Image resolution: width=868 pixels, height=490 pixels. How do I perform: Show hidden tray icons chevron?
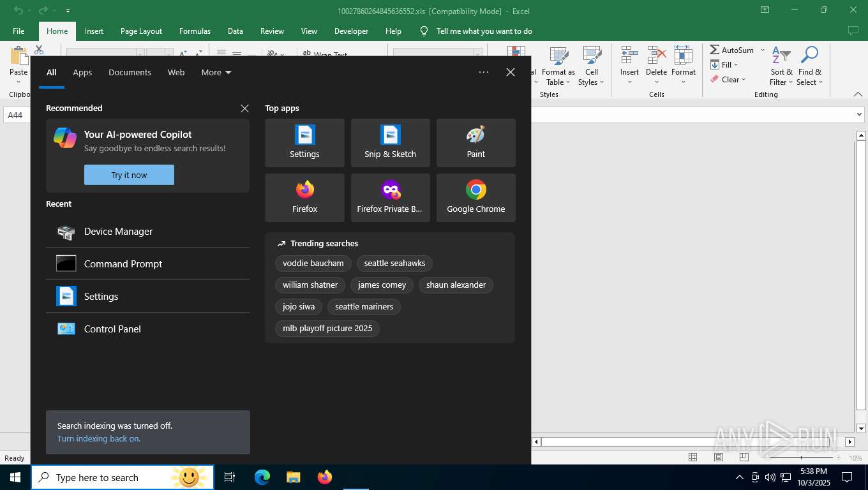pos(740,477)
